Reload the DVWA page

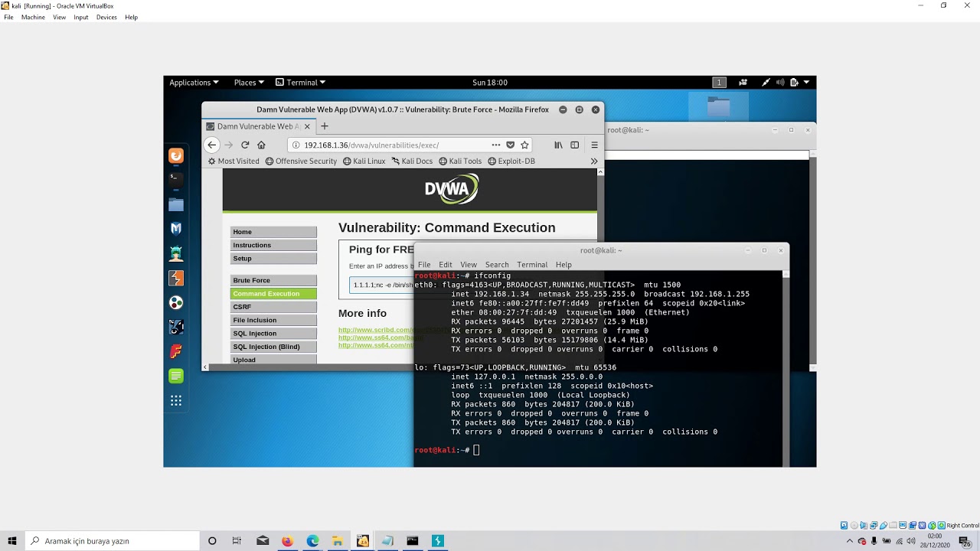(245, 145)
